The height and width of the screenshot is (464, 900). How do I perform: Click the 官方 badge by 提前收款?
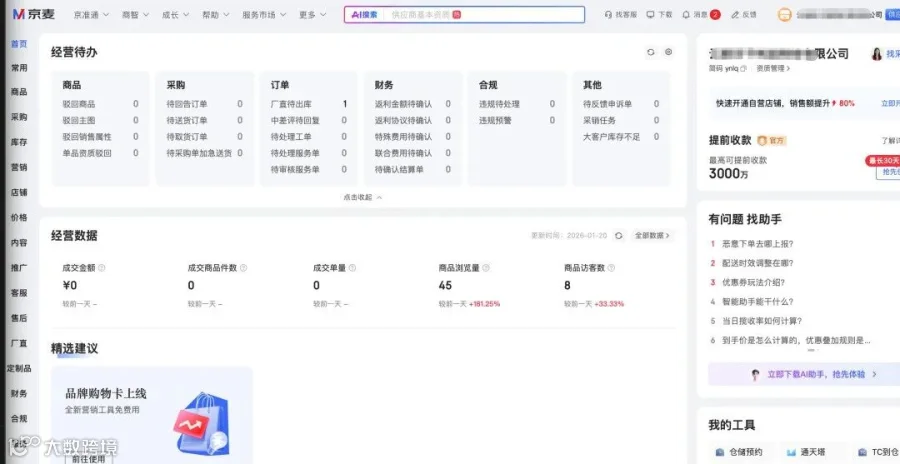tap(771, 140)
